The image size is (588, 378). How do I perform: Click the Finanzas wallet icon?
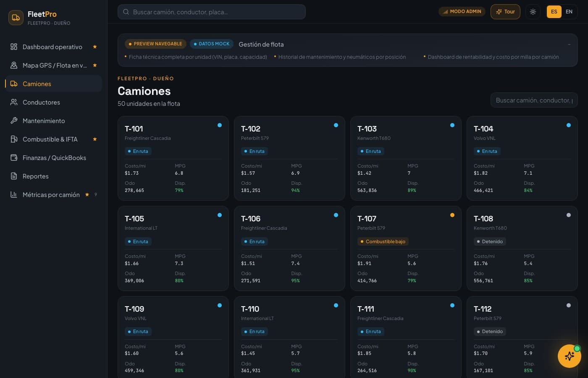pos(14,157)
